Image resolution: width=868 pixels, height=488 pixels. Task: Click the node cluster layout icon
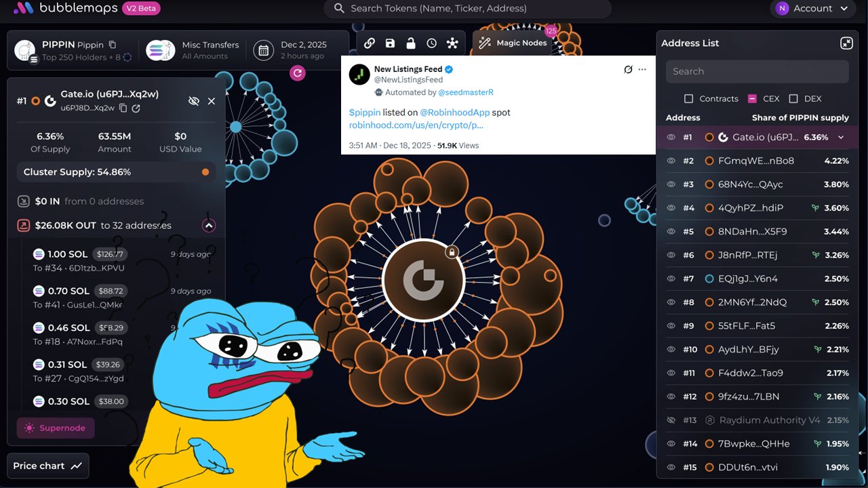tap(452, 43)
